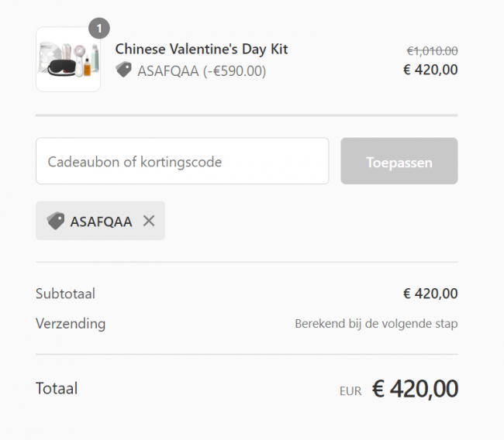Click the tag icon in the ASAFQAA chip

coord(56,221)
